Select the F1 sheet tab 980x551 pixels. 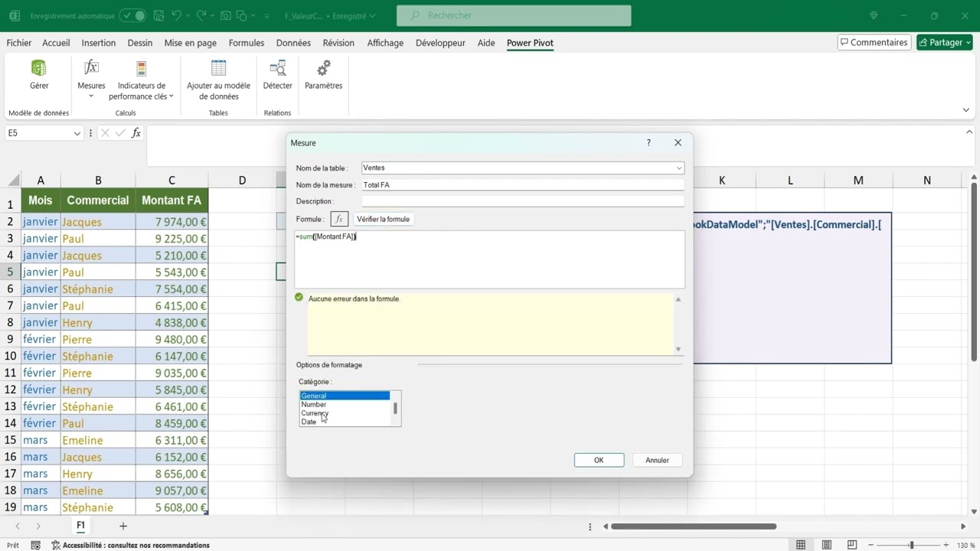point(80,526)
